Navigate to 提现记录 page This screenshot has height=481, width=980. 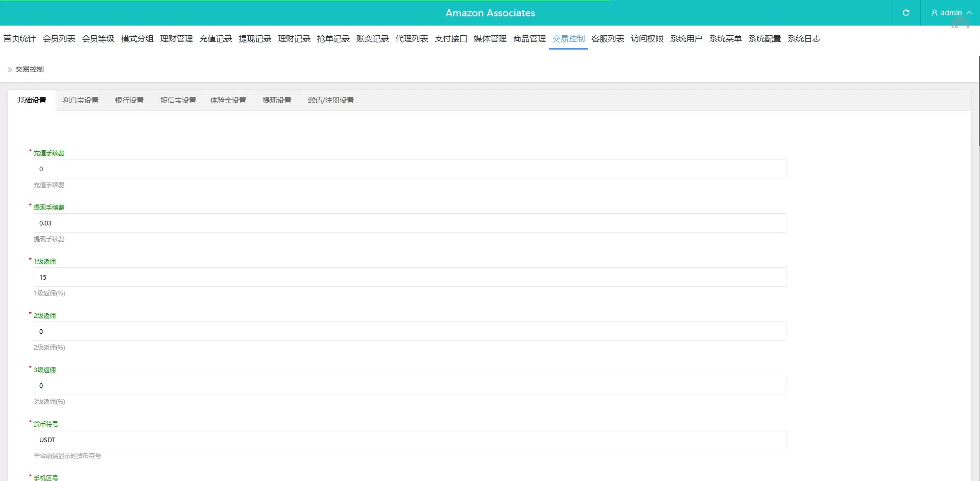pos(255,39)
